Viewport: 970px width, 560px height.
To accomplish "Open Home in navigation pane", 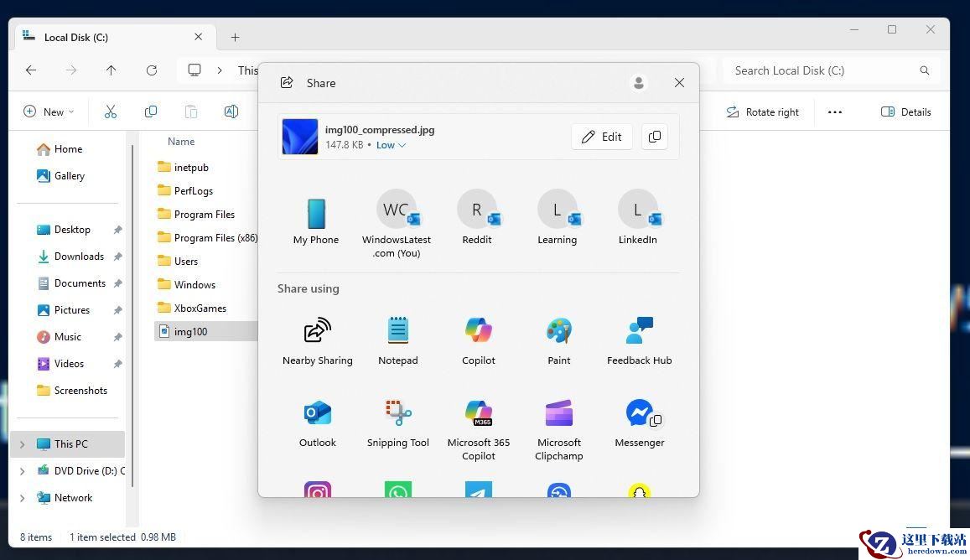I will 60,149.
